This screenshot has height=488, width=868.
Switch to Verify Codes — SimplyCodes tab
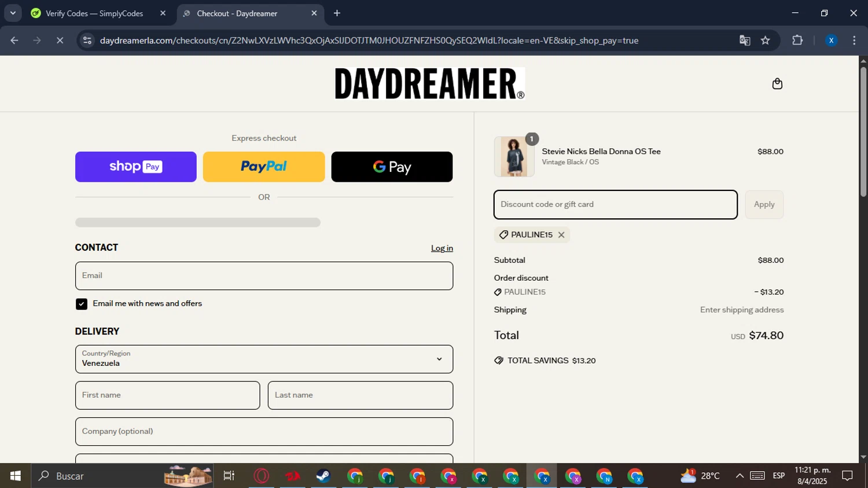tap(94, 13)
